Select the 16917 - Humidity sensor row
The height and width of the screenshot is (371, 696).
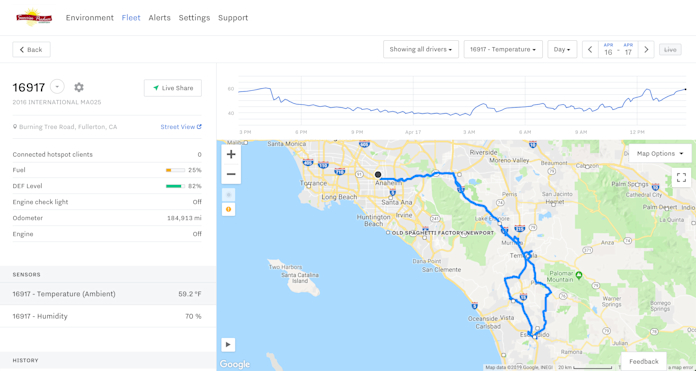pyautogui.click(x=108, y=316)
